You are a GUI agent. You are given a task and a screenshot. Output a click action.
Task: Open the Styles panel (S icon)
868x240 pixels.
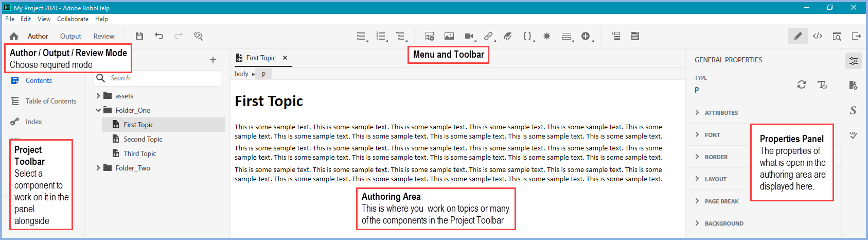point(853,110)
